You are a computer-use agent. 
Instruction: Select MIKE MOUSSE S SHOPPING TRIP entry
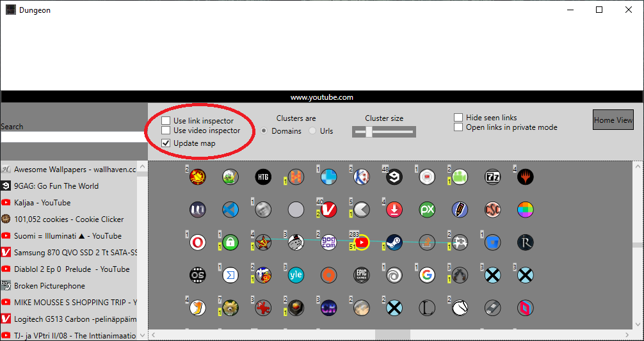coord(69,303)
